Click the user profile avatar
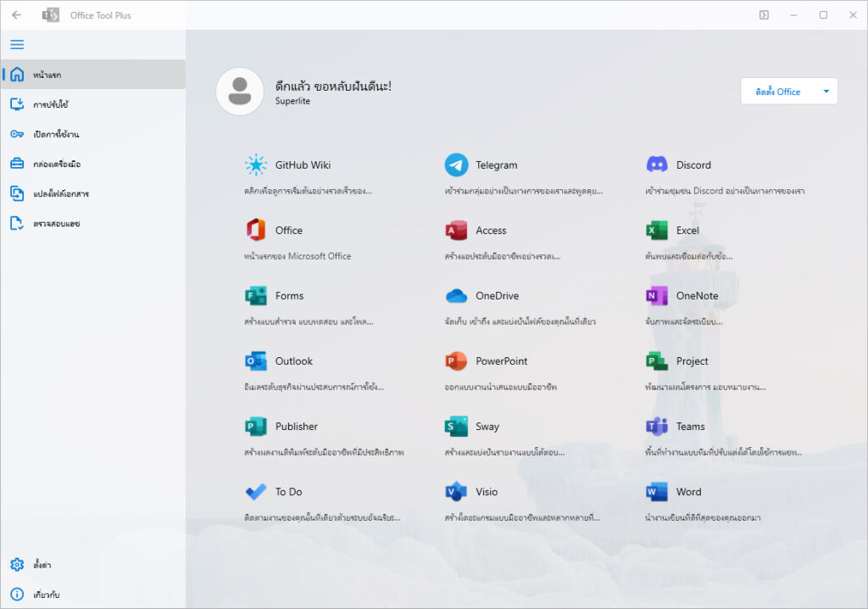 240,92
